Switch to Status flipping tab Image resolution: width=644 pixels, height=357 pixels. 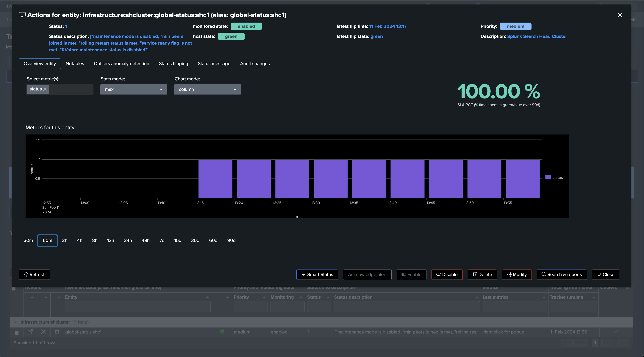point(173,63)
